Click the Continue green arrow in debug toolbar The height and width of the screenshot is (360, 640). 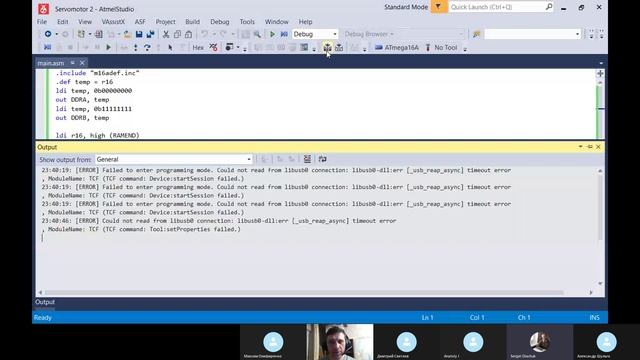[109, 48]
